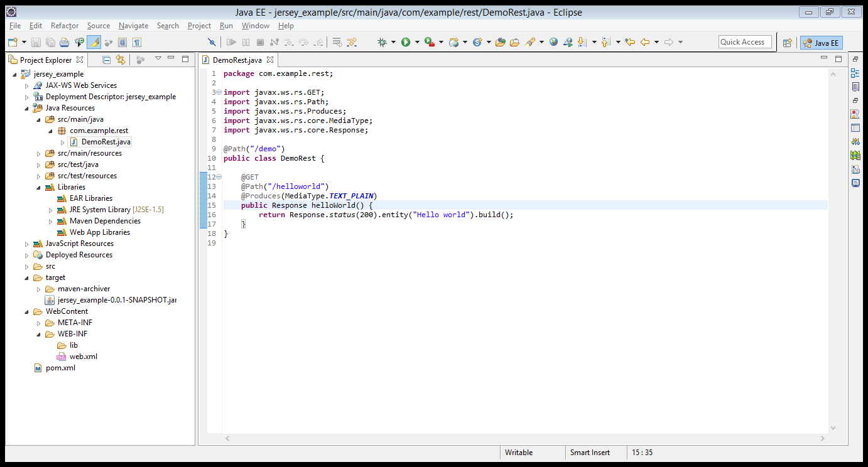This screenshot has width=868, height=467.
Task: Click the Search flashlight icon
Action: (530, 42)
